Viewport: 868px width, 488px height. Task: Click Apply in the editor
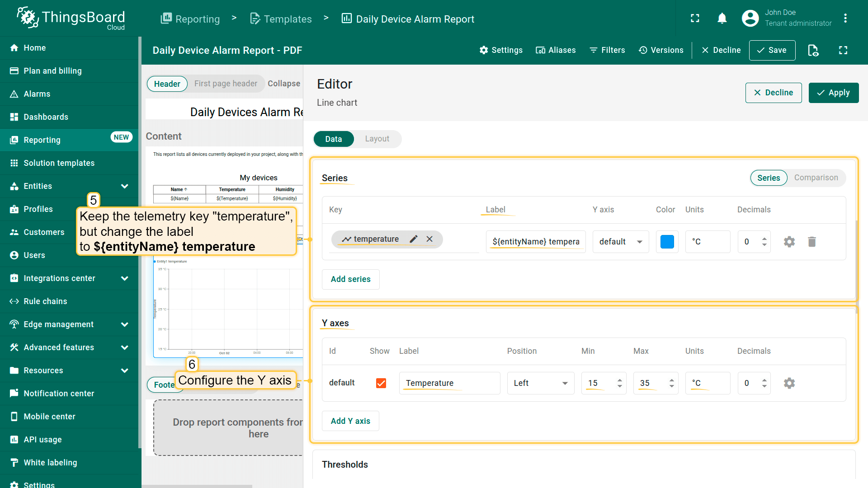[833, 93]
